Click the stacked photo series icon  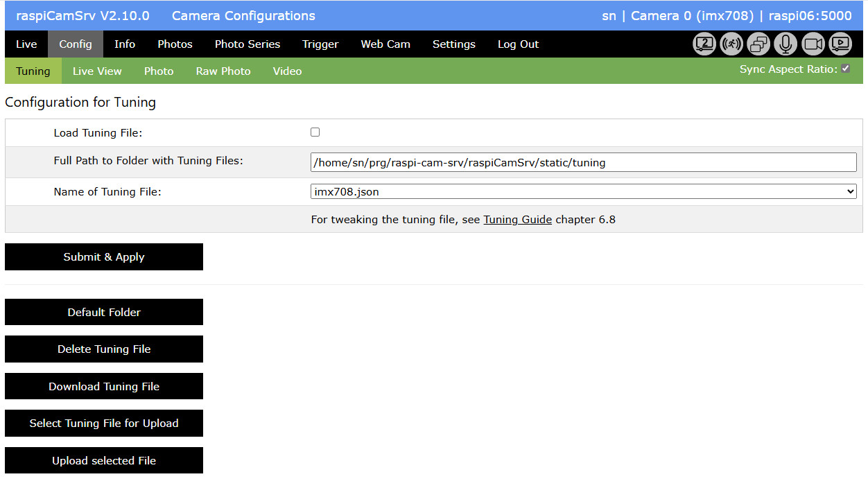click(x=758, y=44)
